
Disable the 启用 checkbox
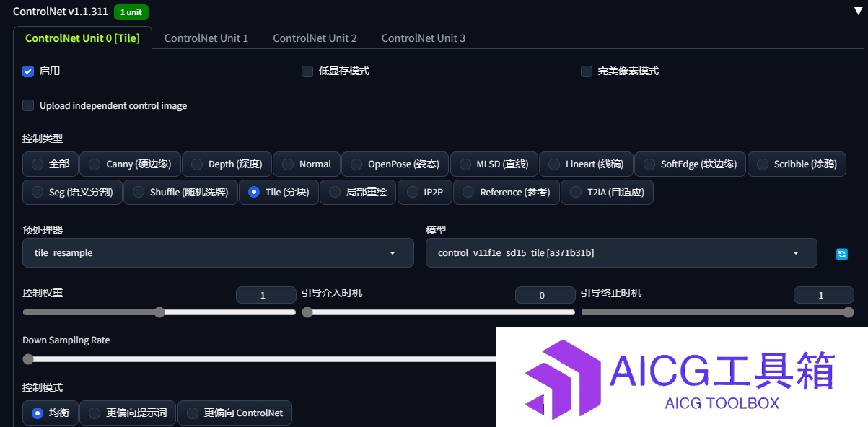point(28,71)
